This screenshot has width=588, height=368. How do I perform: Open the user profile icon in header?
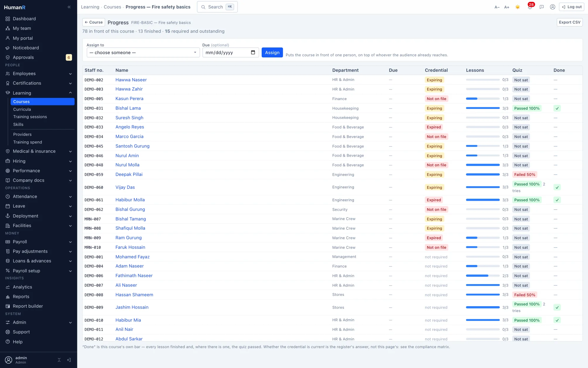click(x=552, y=7)
